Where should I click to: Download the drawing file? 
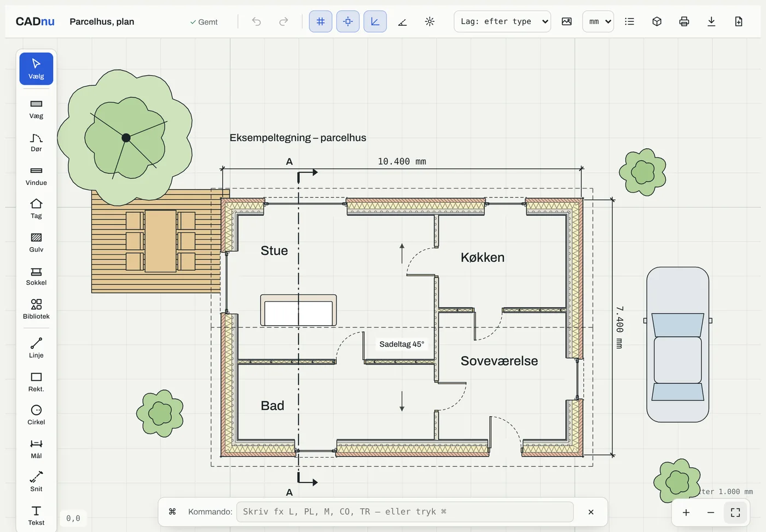pyautogui.click(x=711, y=21)
